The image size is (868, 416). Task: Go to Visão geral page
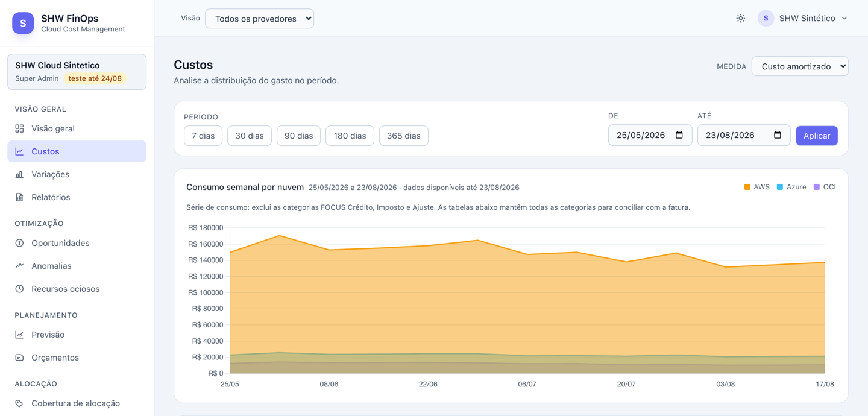tap(77, 128)
